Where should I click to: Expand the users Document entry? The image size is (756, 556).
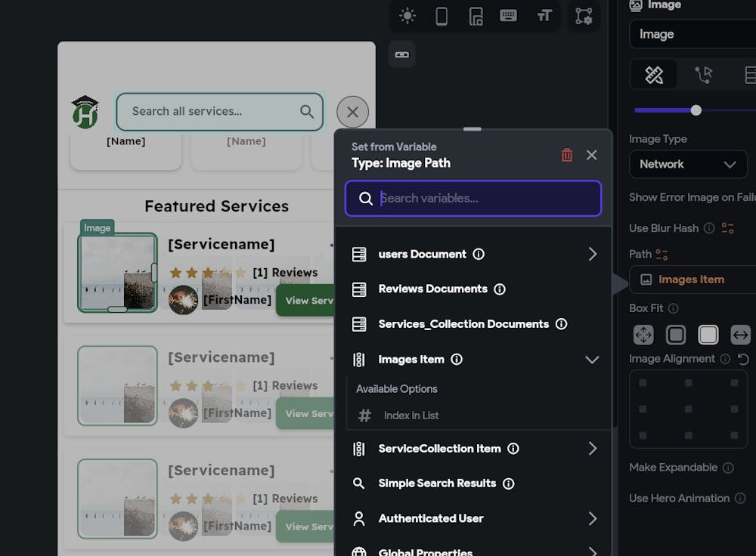point(592,255)
